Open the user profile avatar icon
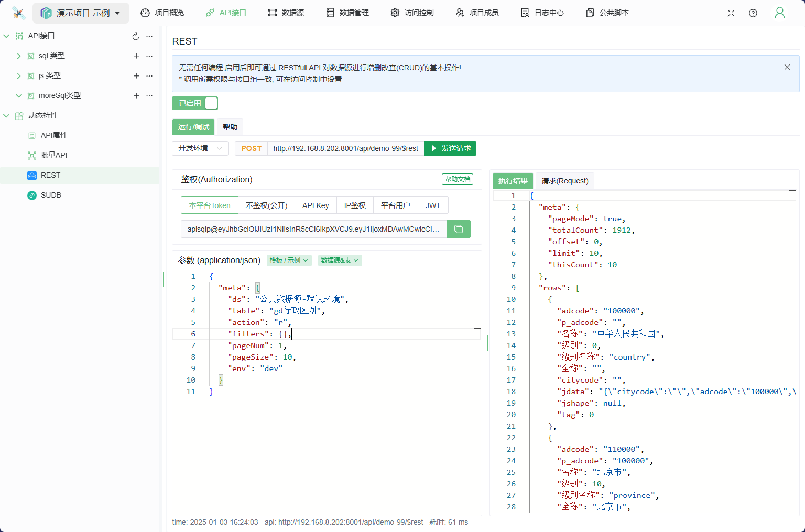The height and width of the screenshot is (532, 805). (x=779, y=13)
